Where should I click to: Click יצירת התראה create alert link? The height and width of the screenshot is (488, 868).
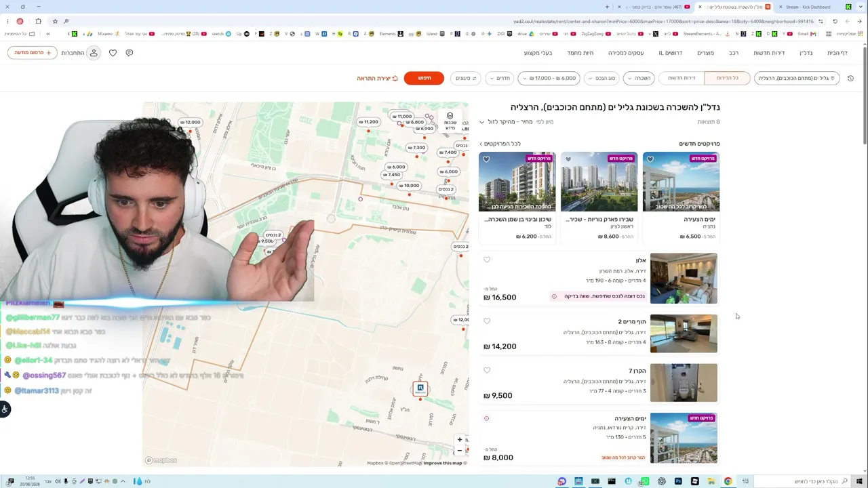(378, 79)
